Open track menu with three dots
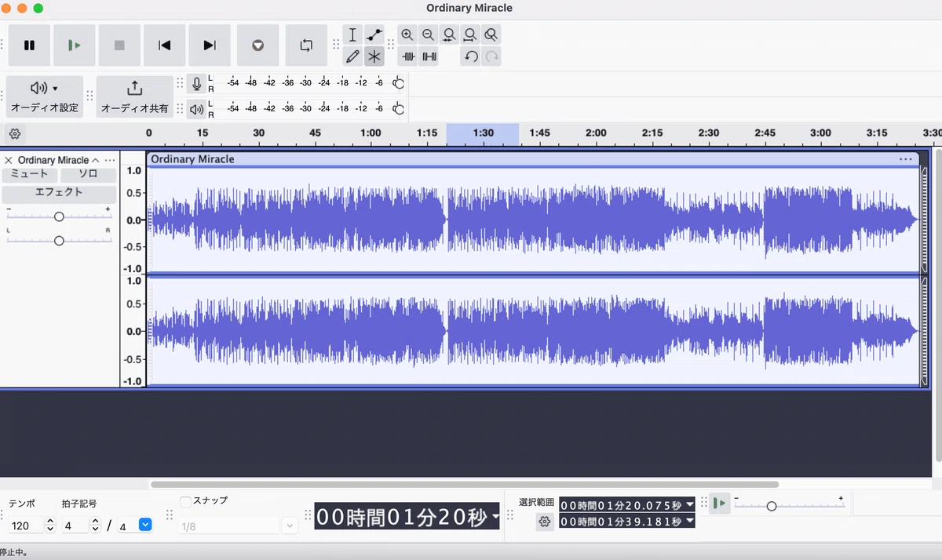Image resolution: width=942 pixels, height=560 pixels. pos(109,160)
